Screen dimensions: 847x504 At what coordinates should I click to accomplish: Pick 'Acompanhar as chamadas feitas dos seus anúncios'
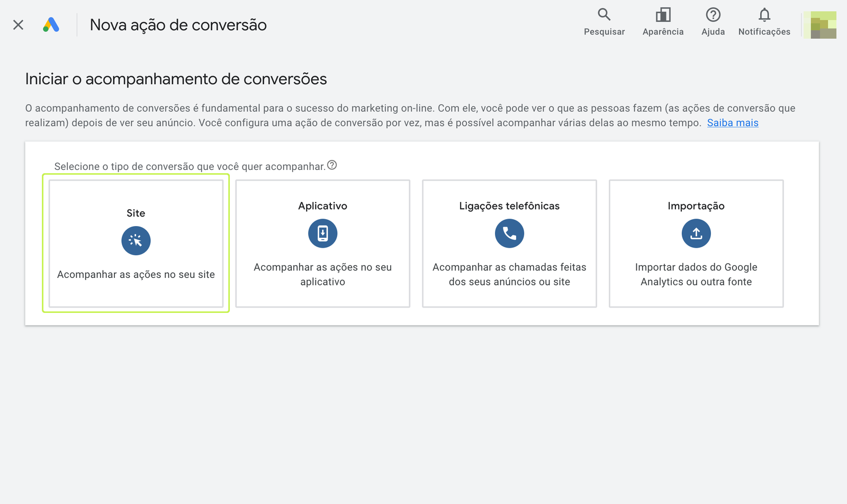pos(509,274)
